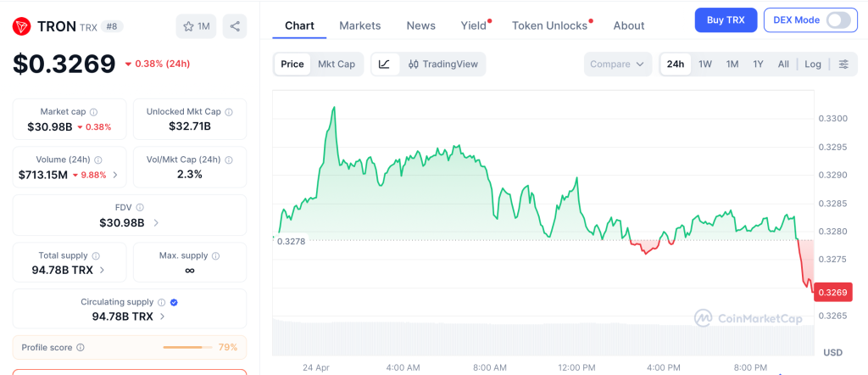This screenshot has height=375, width=868.
Task: Select the line chart icon
Action: [x=384, y=64]
